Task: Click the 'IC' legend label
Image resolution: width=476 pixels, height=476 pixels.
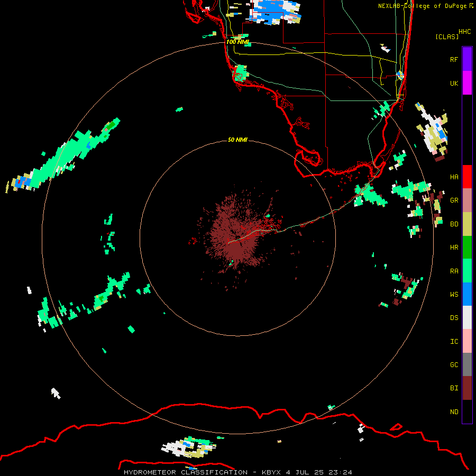Action: coord(454,342)
